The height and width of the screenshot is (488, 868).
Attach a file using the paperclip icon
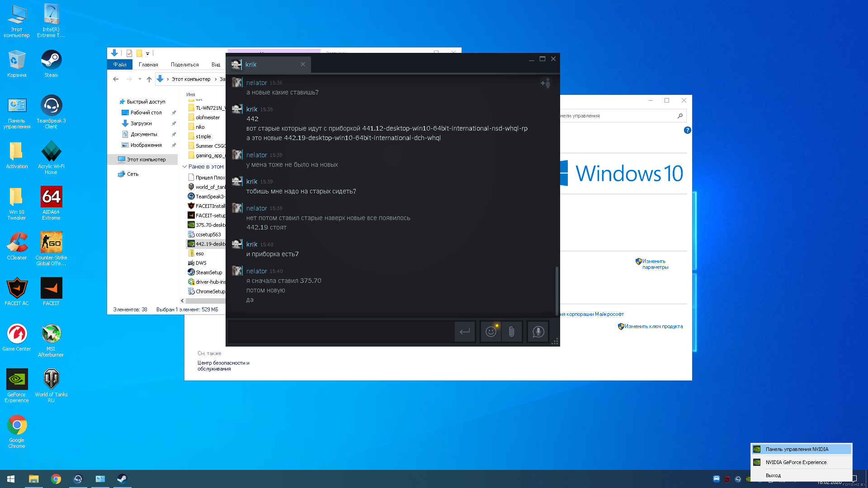[511, 332]
